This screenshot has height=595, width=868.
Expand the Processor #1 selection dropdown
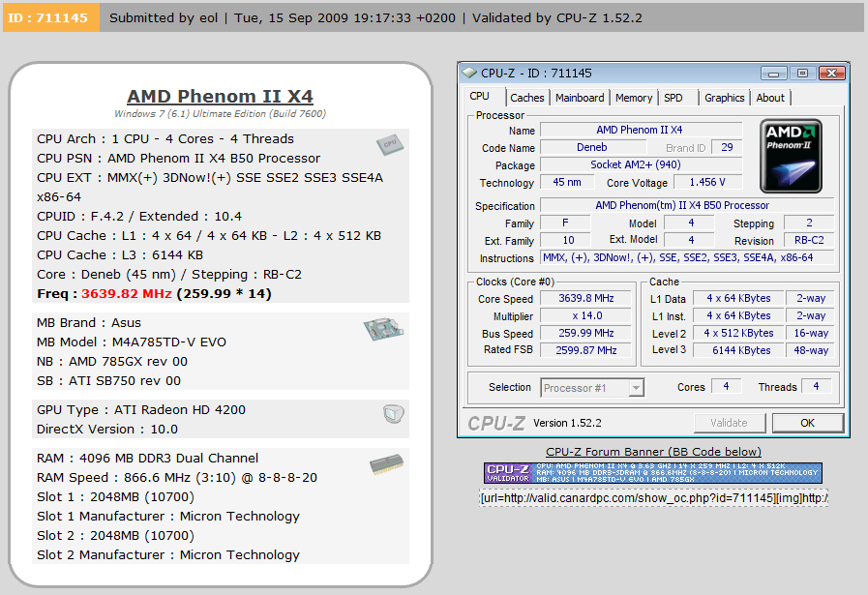pyautogui.click(x=636, y=388)
